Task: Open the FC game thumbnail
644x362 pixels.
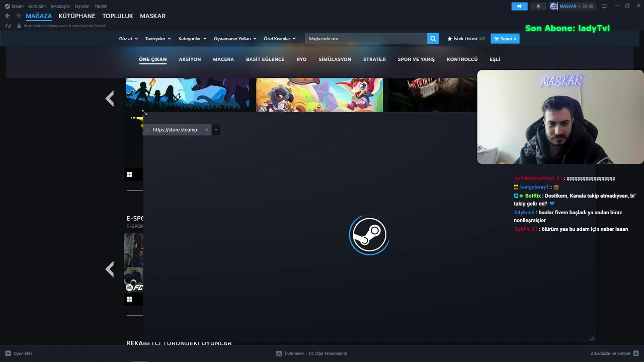Action: (x=134, y=263)
